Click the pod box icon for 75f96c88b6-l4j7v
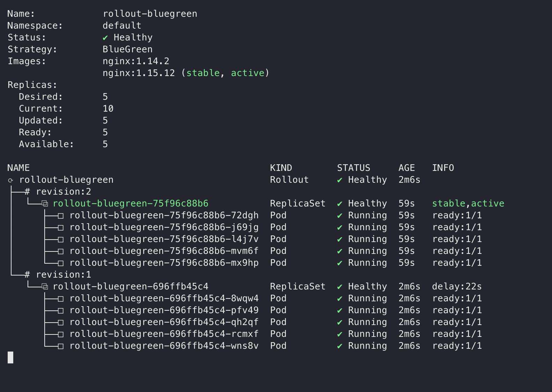The height and width of the screenshot is (392, 552). pos(61,240)
